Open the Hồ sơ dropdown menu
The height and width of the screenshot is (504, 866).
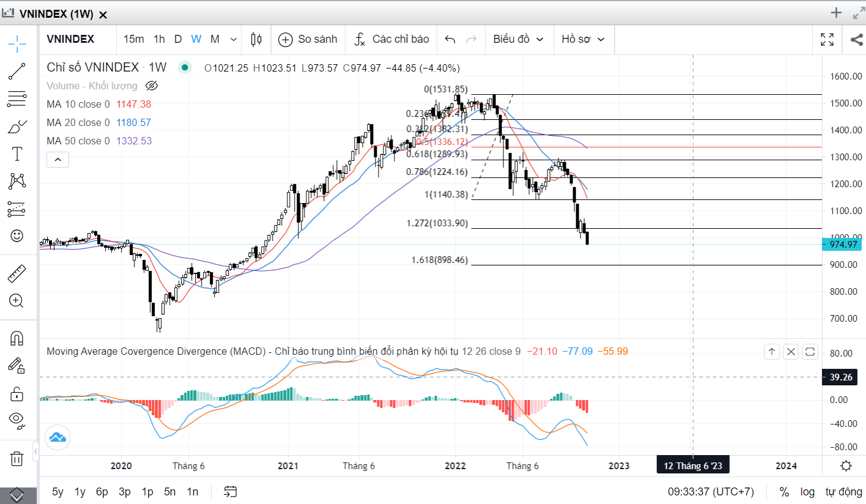coord(583,40)
